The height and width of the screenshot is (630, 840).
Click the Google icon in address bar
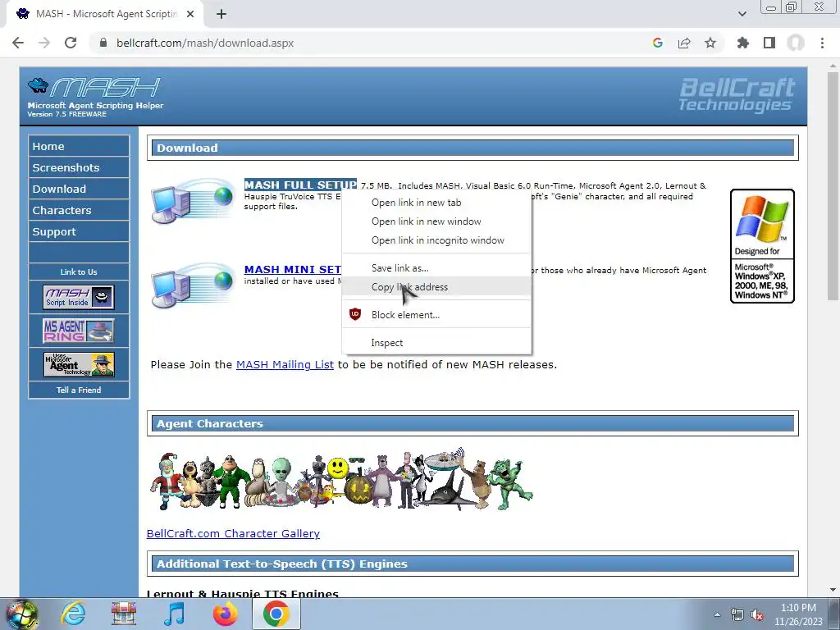pos(658,43)
